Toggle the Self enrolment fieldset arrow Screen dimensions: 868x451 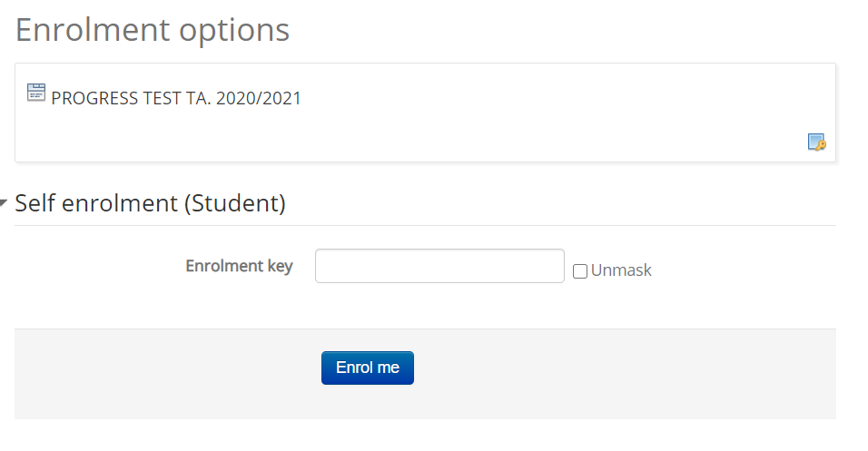pyautogui.click(x=4, y=203)
